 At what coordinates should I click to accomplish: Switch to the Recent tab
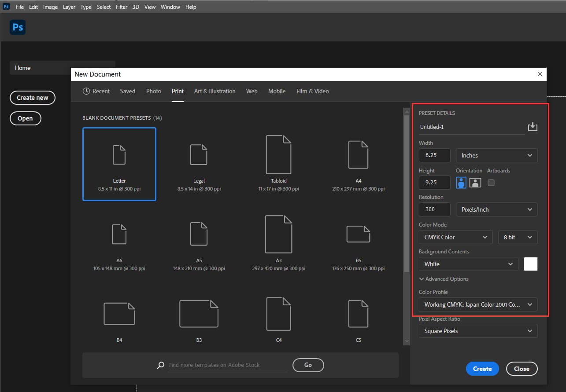tap(96, 91)
